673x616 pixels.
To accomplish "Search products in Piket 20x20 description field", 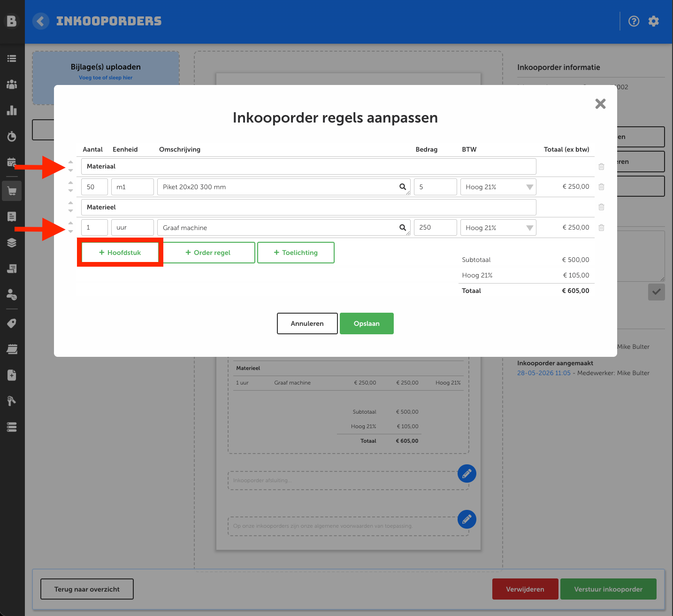I will [403, 186].
